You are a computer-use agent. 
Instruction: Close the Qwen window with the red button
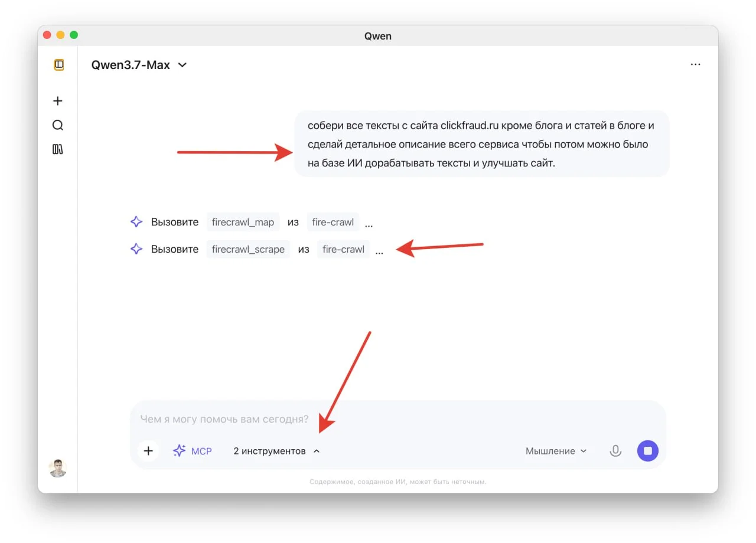(47, 35)
